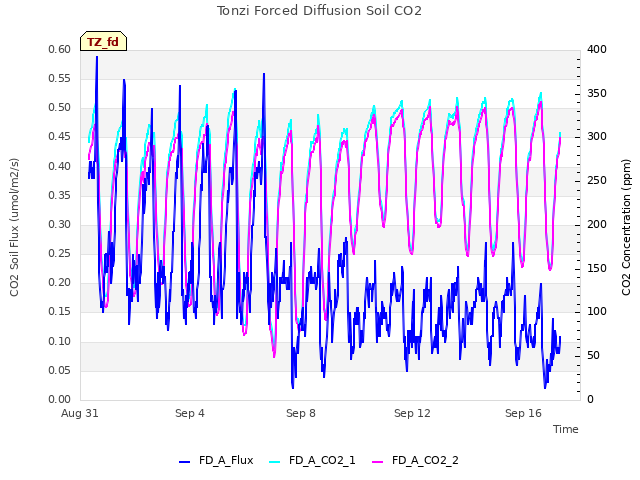Click the cyan FD_A_CO2_1 legend swatch

275,462
